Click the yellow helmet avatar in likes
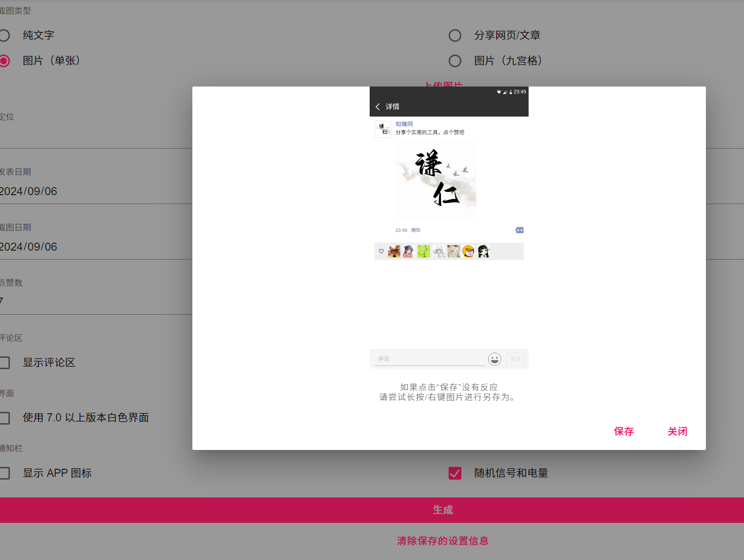 [468, 252]
